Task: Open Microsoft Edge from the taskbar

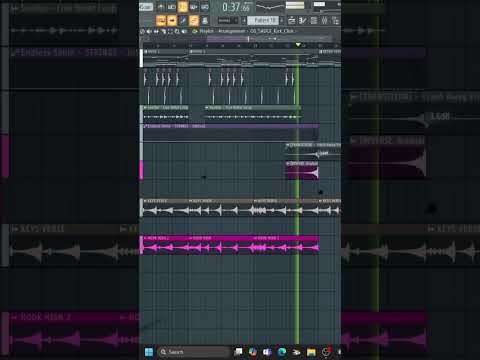Action: (x=282, y=352)
